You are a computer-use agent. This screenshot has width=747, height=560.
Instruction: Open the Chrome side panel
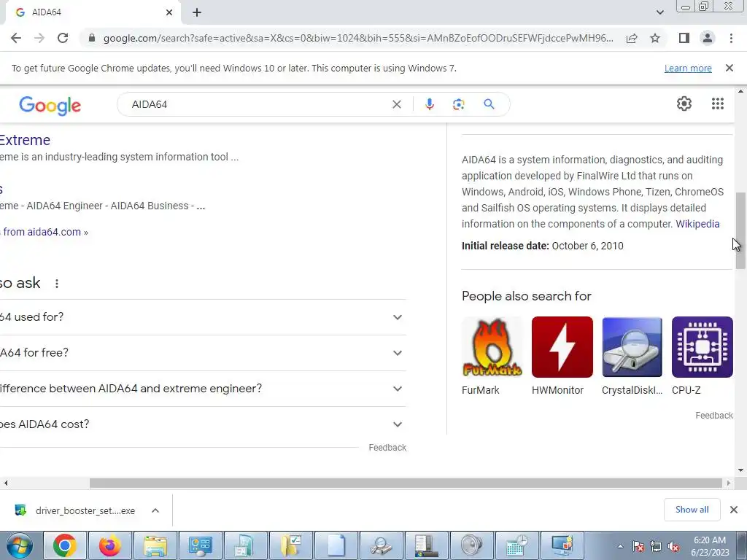point(684,38)
